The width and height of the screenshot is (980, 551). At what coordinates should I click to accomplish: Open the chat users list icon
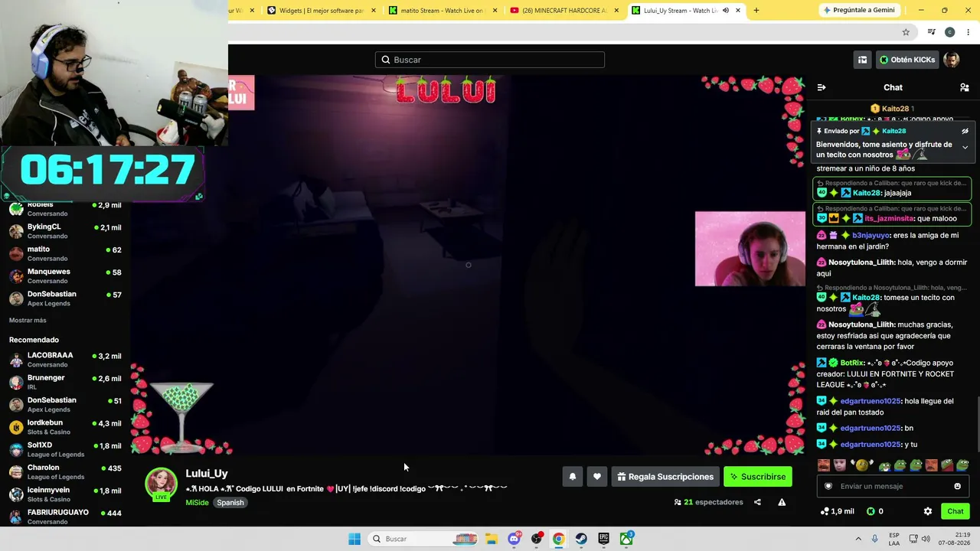pyautogui.click(x=964, y=87)
